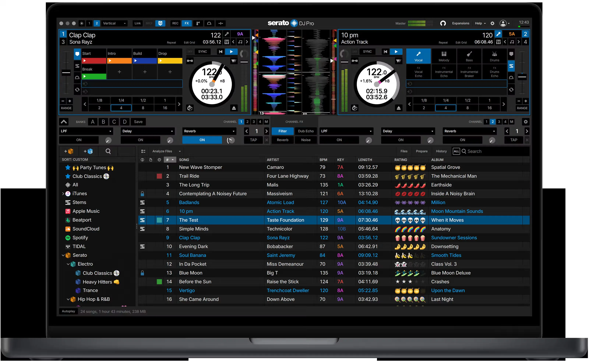Click the left TAP tempo button
Viewport: 589px width, 364px height.
click(253, 140)
